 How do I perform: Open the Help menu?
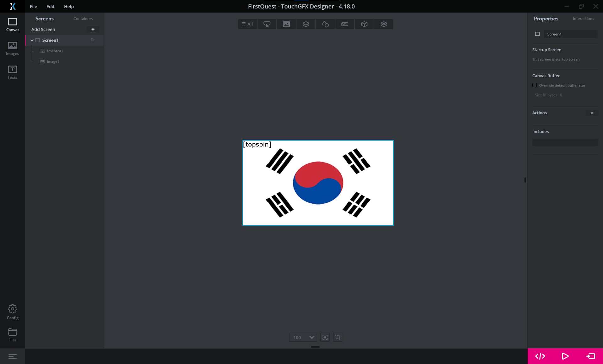point(69,6)
